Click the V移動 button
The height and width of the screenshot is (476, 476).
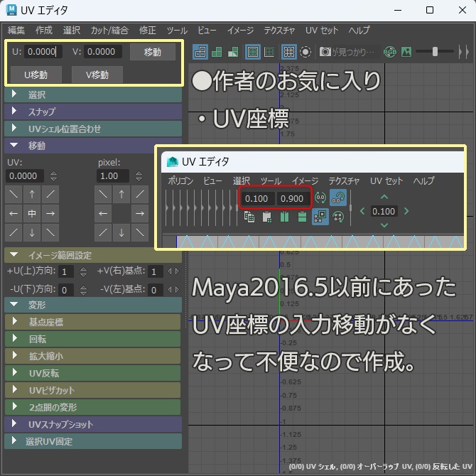coord(97,75)
